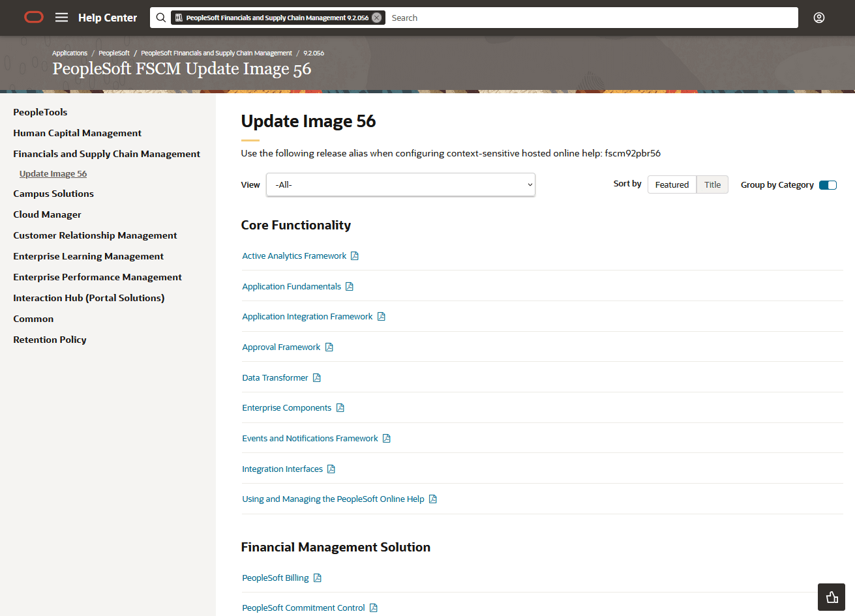Open Application Fundamentals documentation

[x=292, y=286]
